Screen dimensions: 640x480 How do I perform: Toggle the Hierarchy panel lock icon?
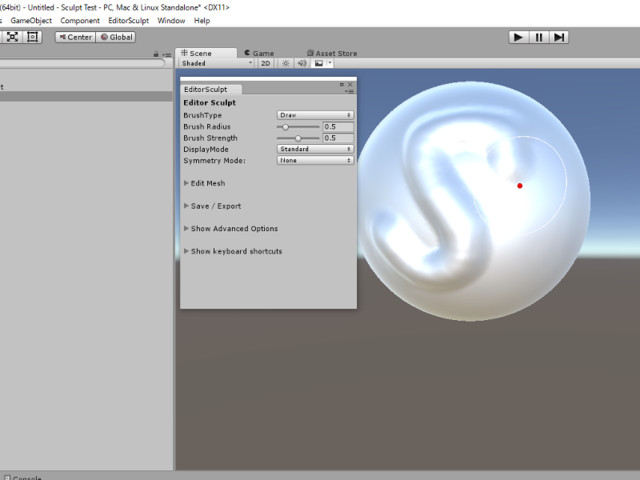click(156, 54)
